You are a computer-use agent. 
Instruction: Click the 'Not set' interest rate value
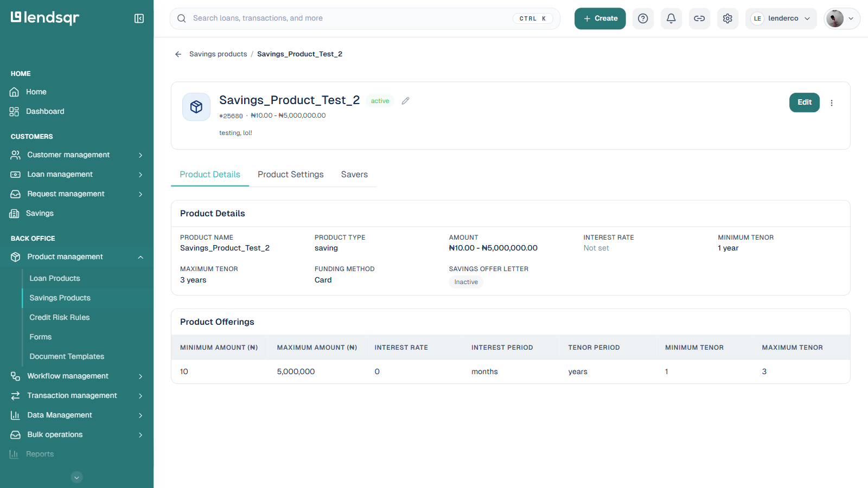[596, 248]
